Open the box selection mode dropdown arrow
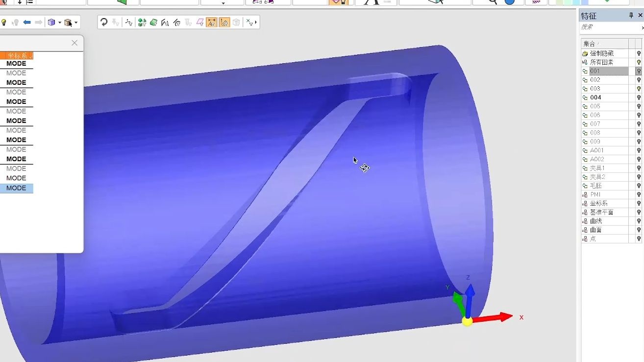 tap(76, 23)
